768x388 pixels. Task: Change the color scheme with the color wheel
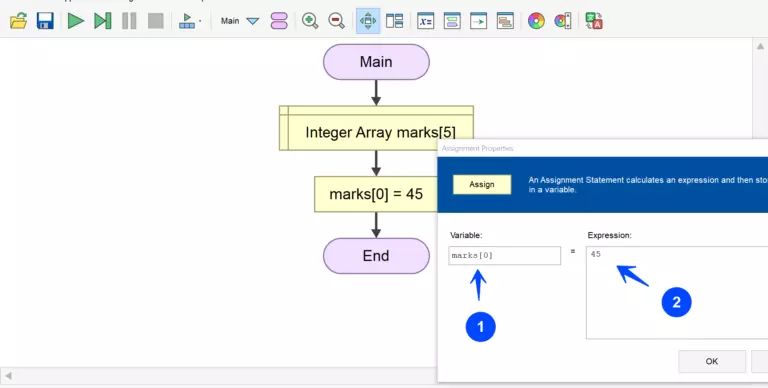(536, 21)
